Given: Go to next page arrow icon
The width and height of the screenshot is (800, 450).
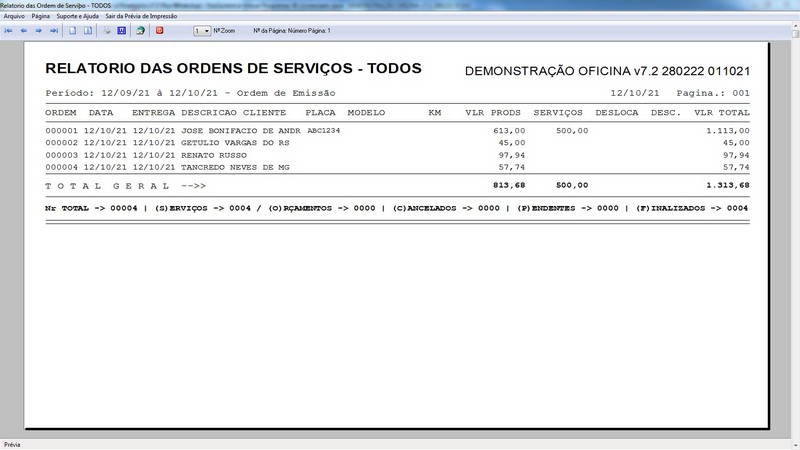Looking at the screenshot, I should pos(38,31).
